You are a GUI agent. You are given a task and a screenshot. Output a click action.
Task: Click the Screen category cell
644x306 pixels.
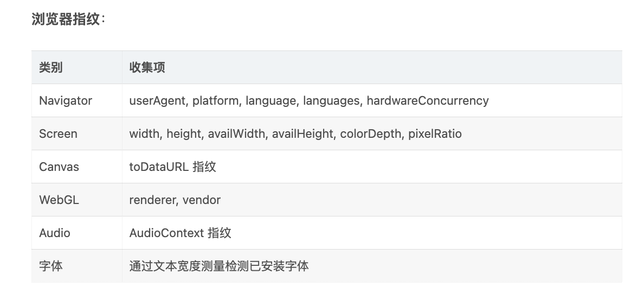[77, 133]
